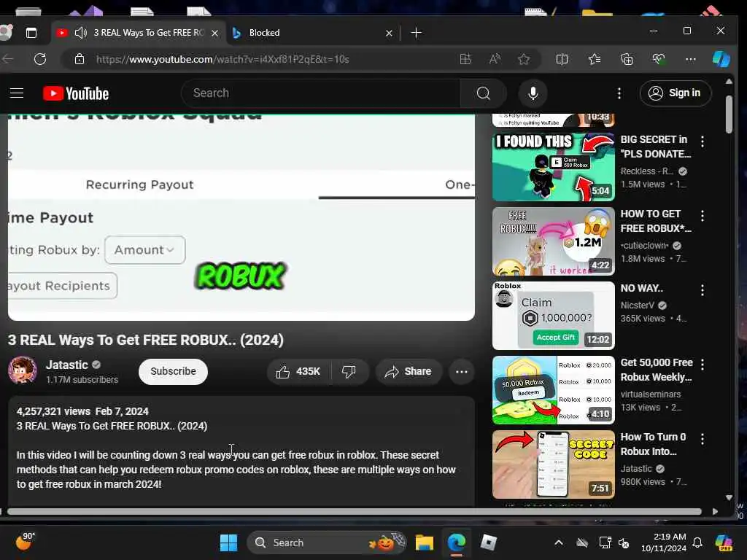
Task: Click the address bar URL
Action: tap(222, 59)
